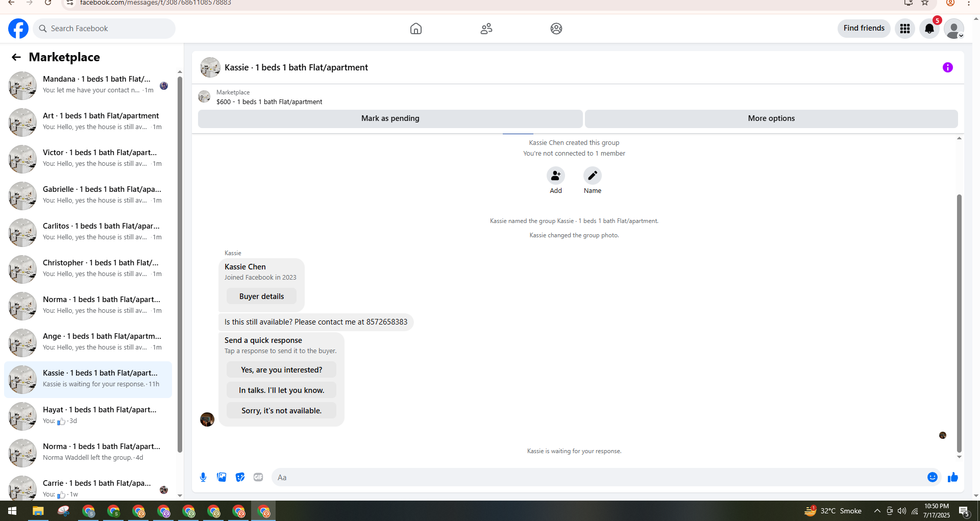This screenshot has height=521, width=980.
Task: Open the Facebook menu grid icon
Action: 905,29
